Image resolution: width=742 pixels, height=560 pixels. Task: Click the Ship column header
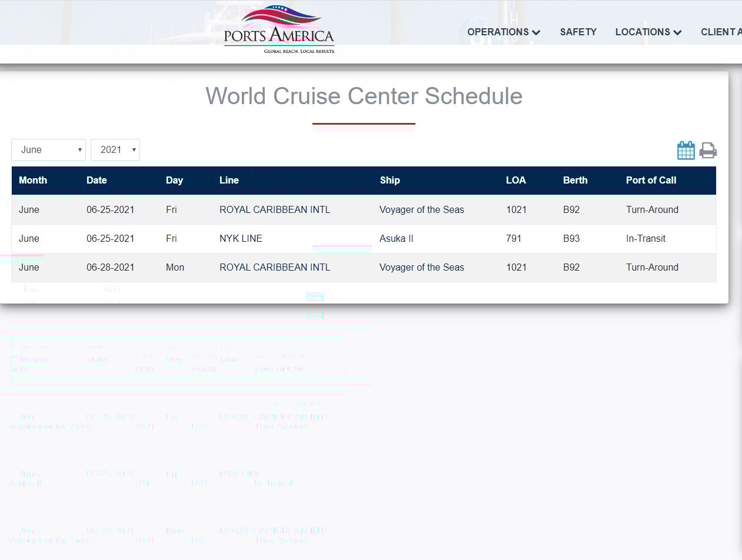pyautogui.click(x=390, y=181)
